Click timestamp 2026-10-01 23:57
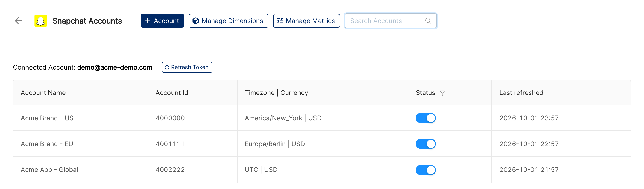The width and height of the screenshot is (644, 189). point(529,118)
